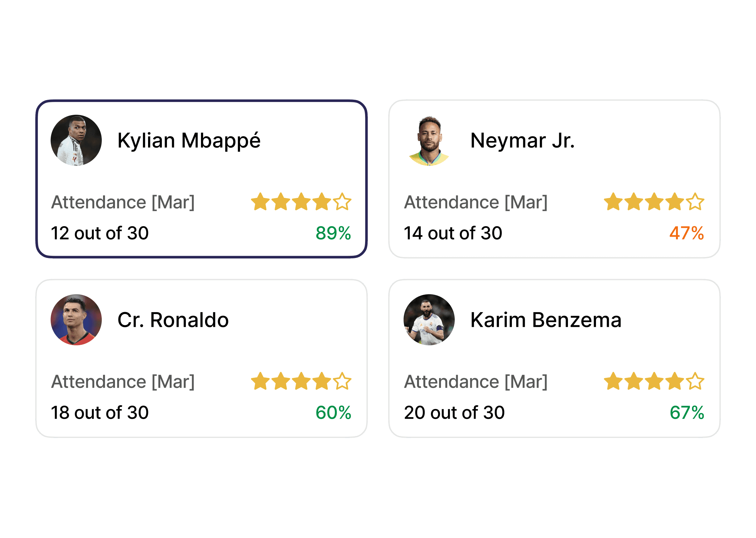The image size is (756, 538).
Task: Set Neymar Jr.'s rating to five stars
Action: pos(695,202)
